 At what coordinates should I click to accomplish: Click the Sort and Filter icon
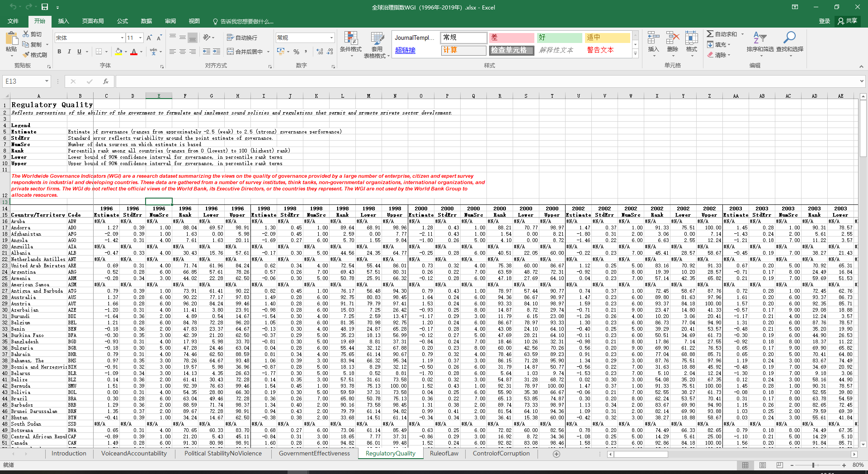(x=760, y=38)
